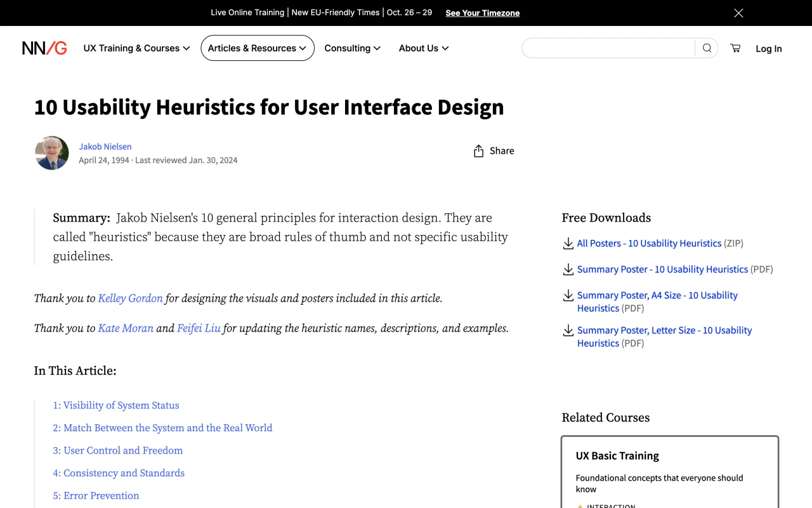This screenshot has width=812, height=508.
Task: Click inside the search input field
Action: 609,48
